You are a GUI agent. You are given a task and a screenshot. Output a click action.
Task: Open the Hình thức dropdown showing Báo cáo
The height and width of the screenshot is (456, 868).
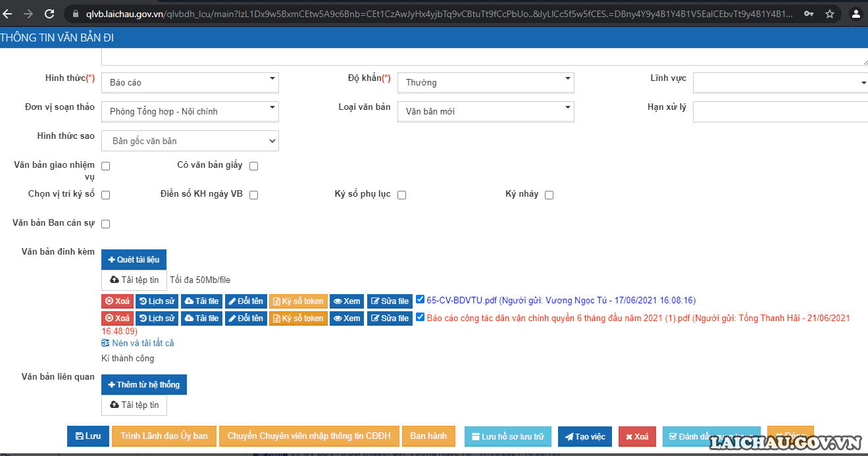coord(190,82)
